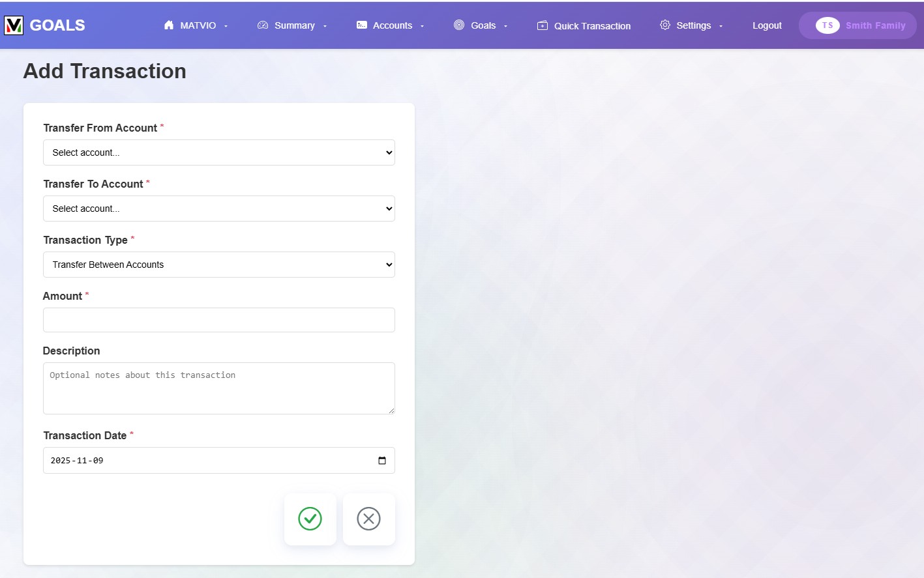Image resolution: width=924 pixels, height=578 pixels.
Task: Open the calendar picker icon in date field
Action: tap(382, 461)
